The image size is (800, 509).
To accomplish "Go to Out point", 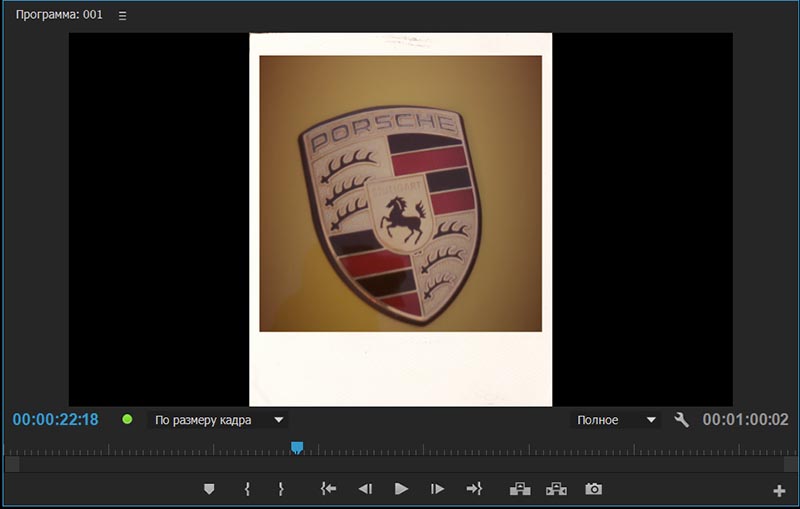I will (474, 489).
